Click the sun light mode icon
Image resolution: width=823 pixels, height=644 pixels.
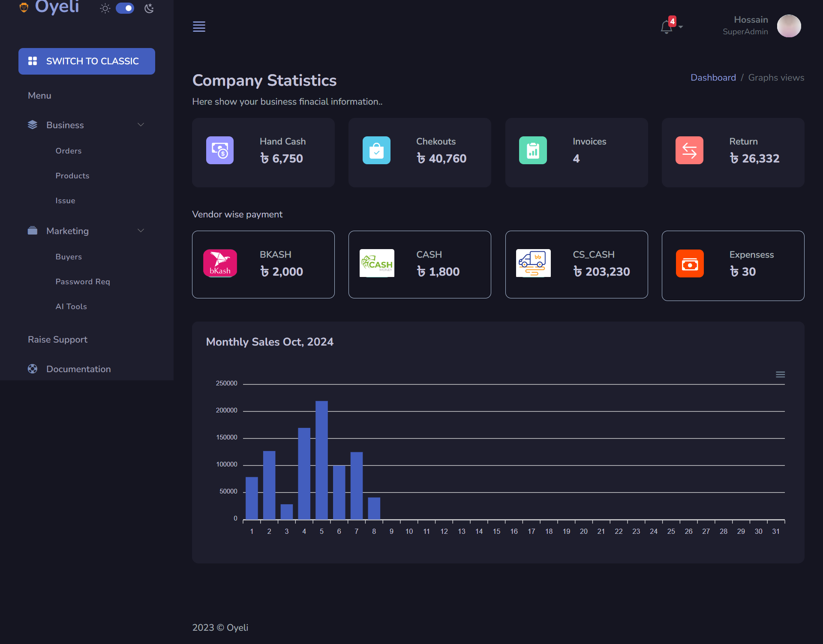105,8
